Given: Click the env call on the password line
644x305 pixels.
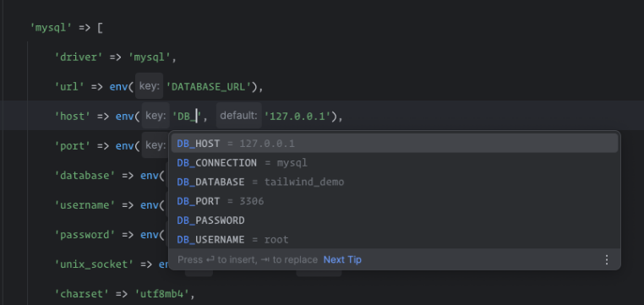Looking at the screenshot, I should tap(150, 234).
